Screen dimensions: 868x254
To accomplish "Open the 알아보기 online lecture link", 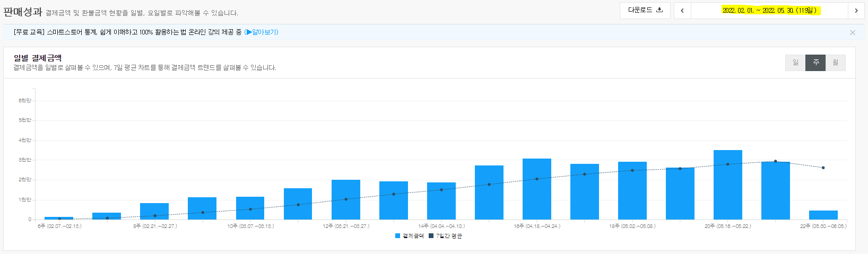I will pyautogui.click(x=262, y=32).
